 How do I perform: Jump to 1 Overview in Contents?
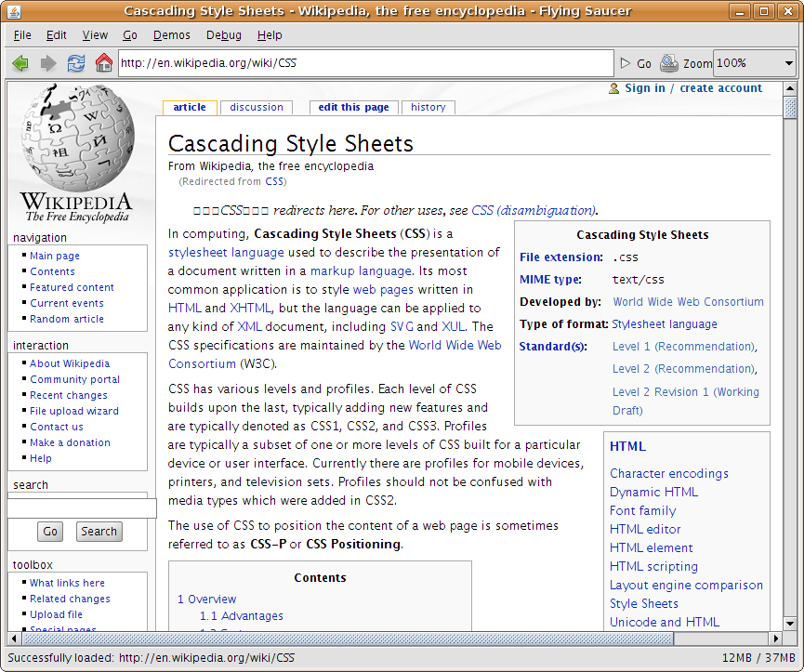point(206,600)
